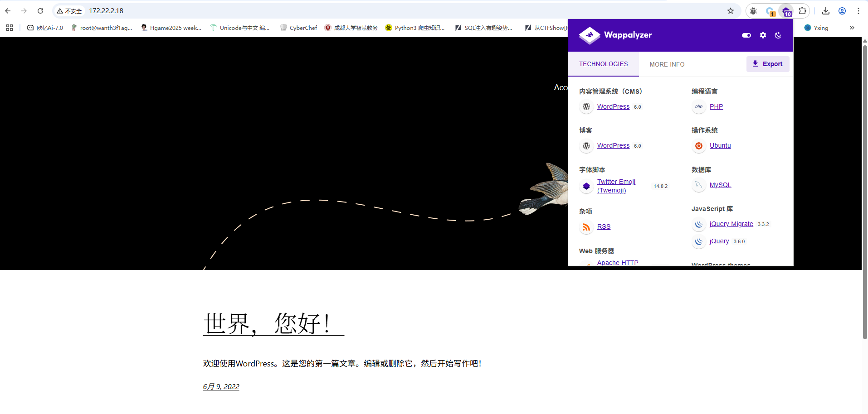Open the 6月 9, 2022 post date link
The width and height of the screenshot is (868, 414).
221,386
